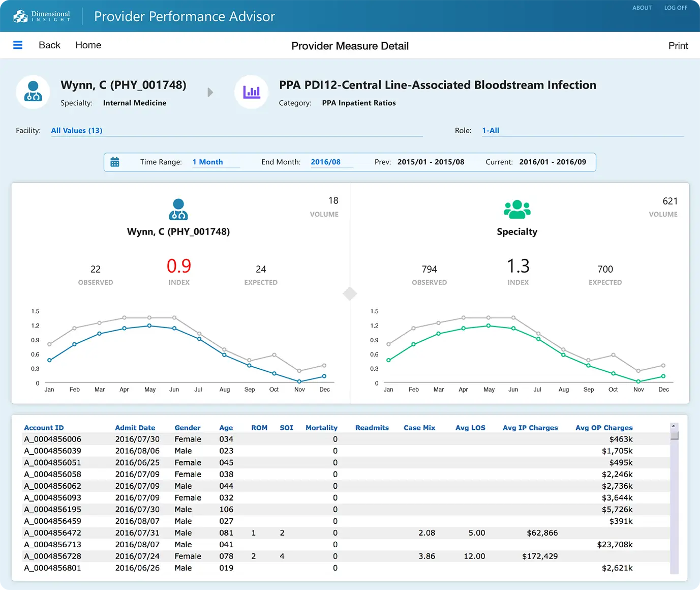Click the calendar icon in time bar

(x=115, y=162)
